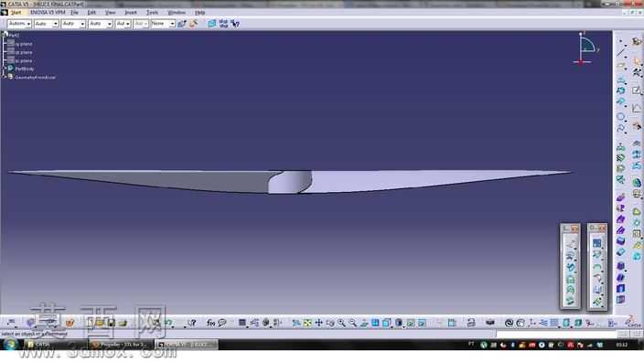Click the command input field in status bar
Viewport: 644px width, 362px height.
pos(557,335)
